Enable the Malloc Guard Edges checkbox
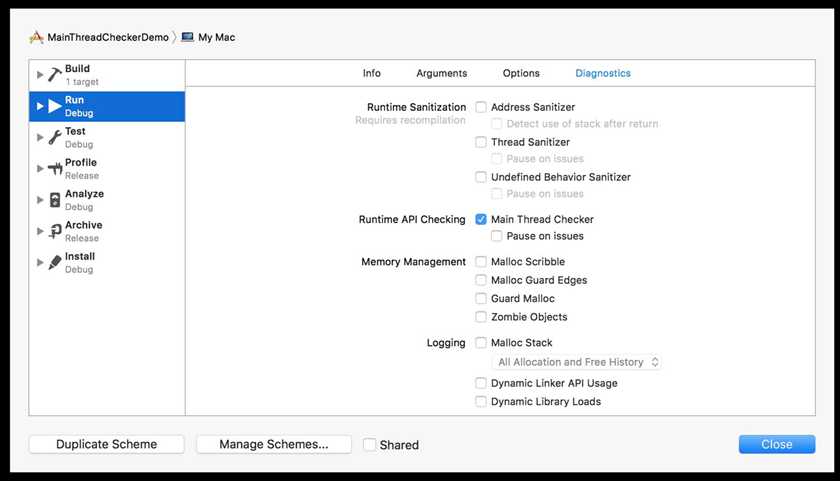 click(x=481, y=280)
